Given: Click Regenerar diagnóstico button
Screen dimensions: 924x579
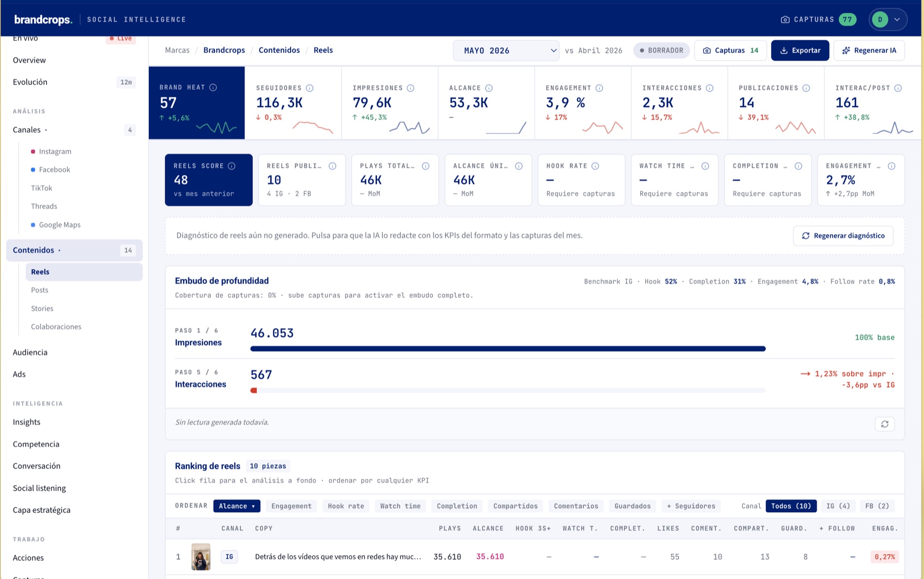Looking at the screenshot, I should coord(843,236).
